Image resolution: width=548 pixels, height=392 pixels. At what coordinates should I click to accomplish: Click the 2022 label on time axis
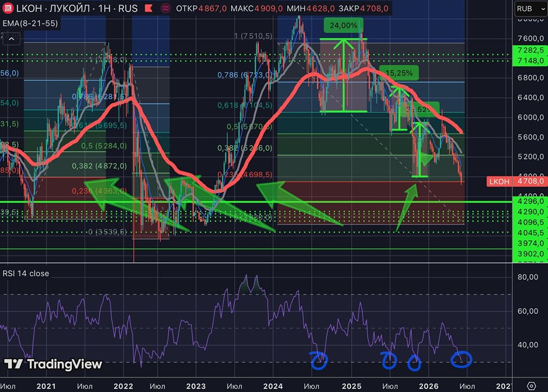tap(123, 386)
